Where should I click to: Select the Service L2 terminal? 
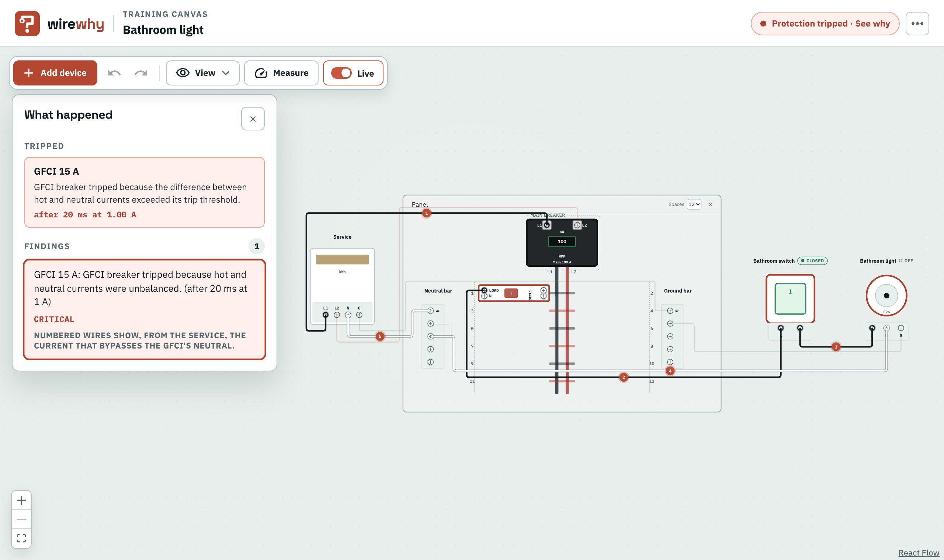click(337, 315)
